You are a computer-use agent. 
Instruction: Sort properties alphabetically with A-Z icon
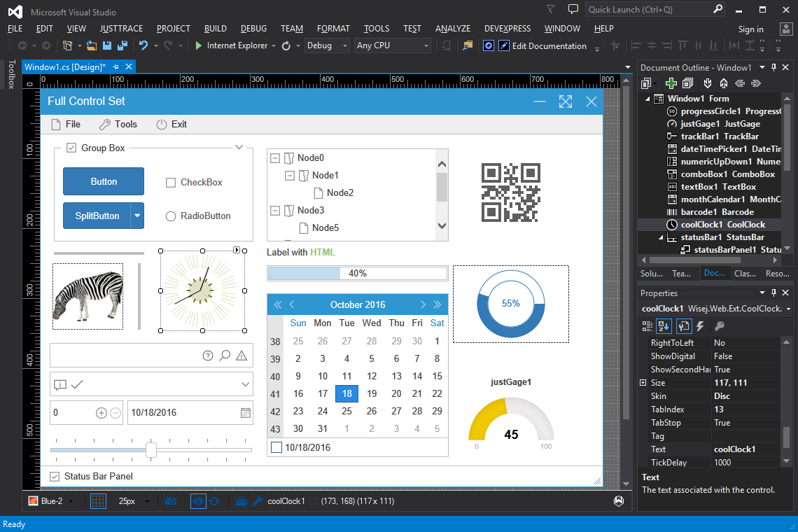pos(665,326)
